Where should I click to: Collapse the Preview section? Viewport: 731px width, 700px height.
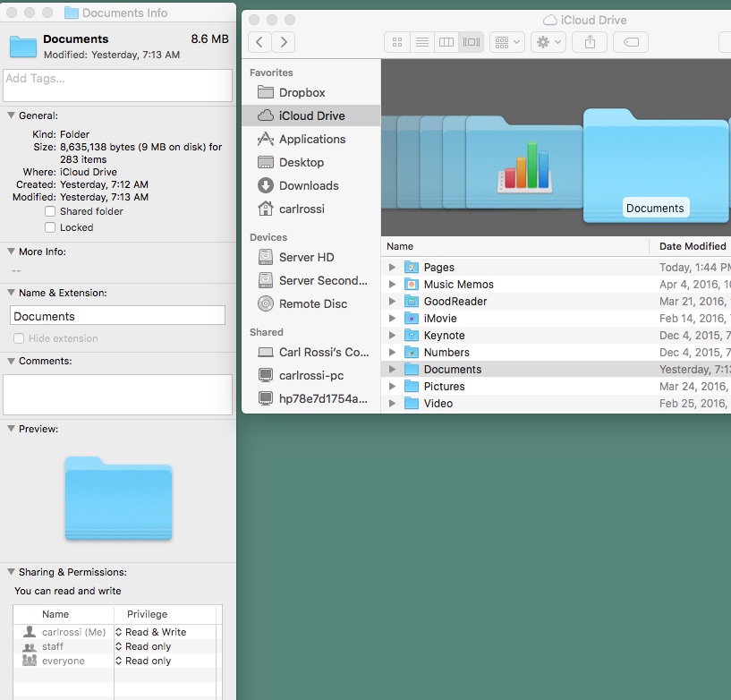click(x=12, y=429)
